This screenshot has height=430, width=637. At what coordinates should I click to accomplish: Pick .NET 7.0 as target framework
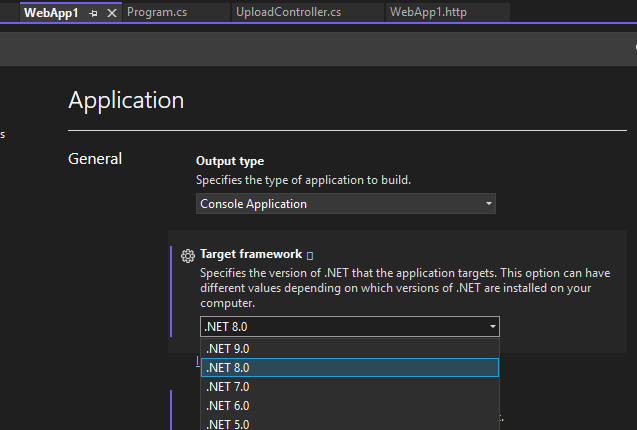click(x=227, y=387)
